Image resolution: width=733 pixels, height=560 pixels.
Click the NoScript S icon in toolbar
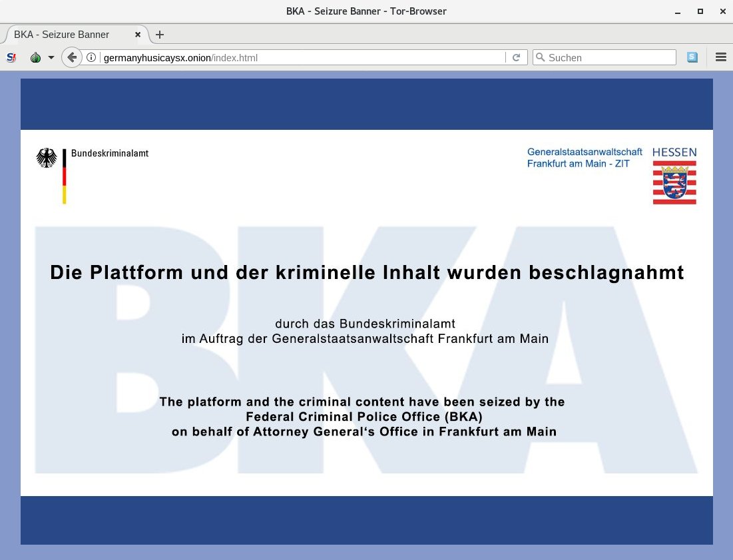click(x=11, y=57)
